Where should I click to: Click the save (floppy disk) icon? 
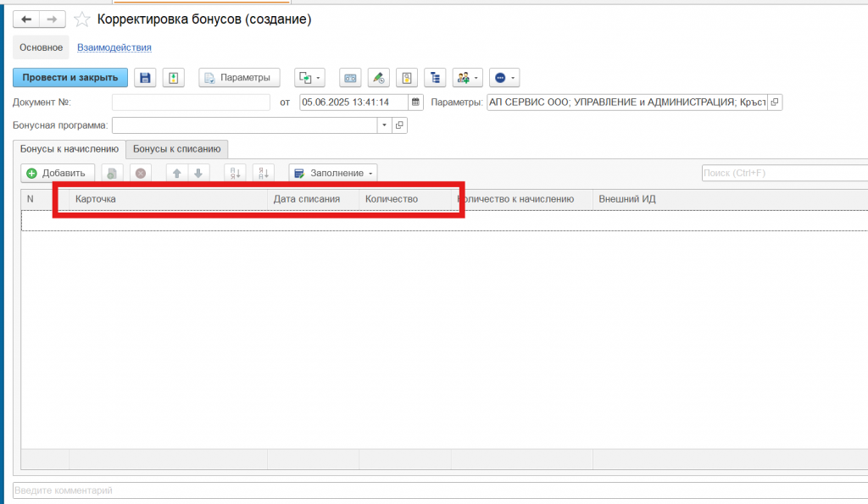coord(145,78)
